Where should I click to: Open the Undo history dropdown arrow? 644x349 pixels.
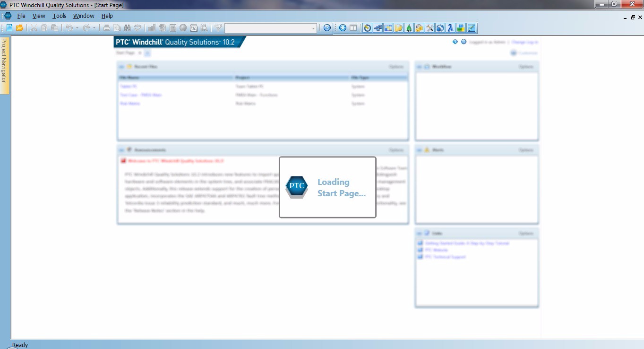(77, 28)
